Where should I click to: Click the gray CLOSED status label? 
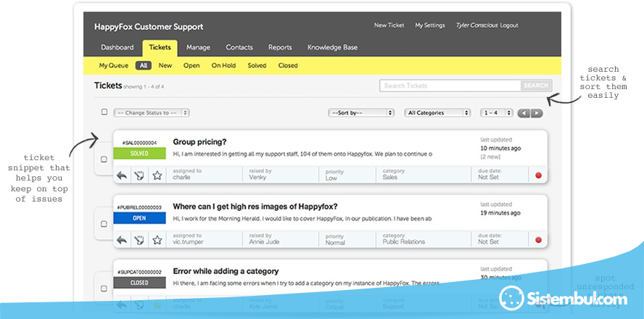point(139,283)
